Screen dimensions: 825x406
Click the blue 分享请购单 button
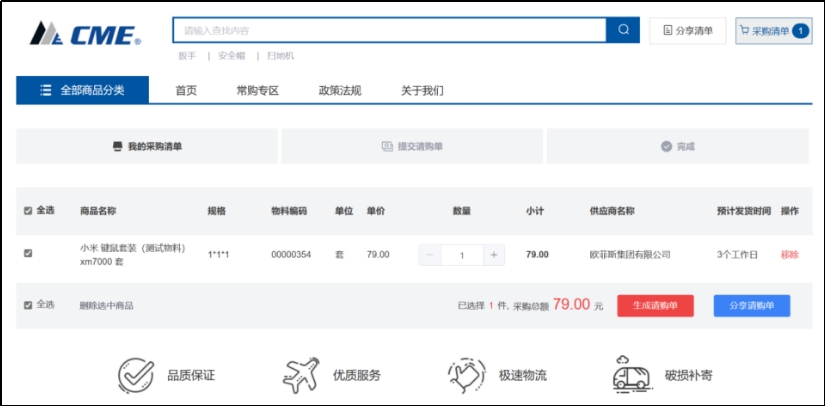(x=751, y=305)
